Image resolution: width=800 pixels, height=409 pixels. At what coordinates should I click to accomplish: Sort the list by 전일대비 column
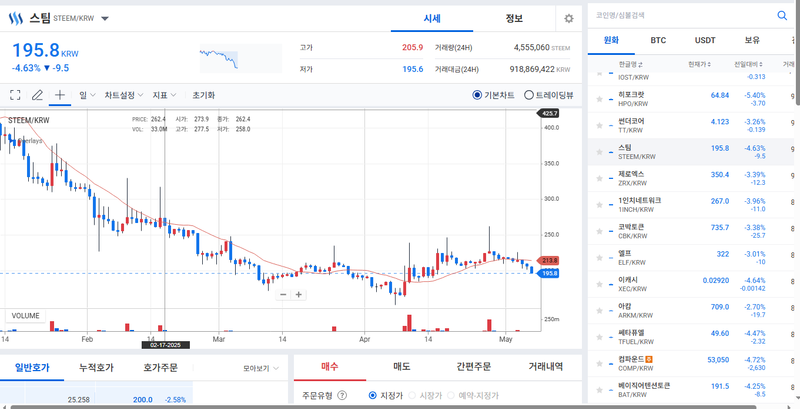coord(748,64)
